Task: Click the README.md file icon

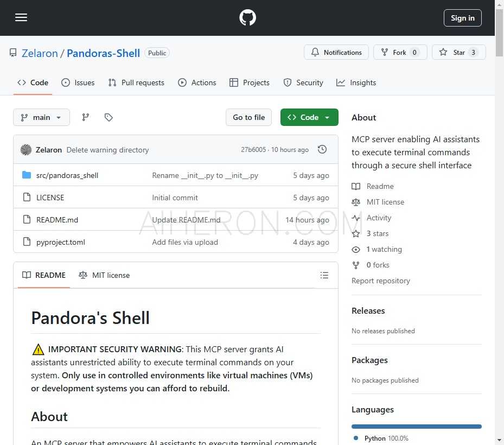Action: (x=27, y=219)
